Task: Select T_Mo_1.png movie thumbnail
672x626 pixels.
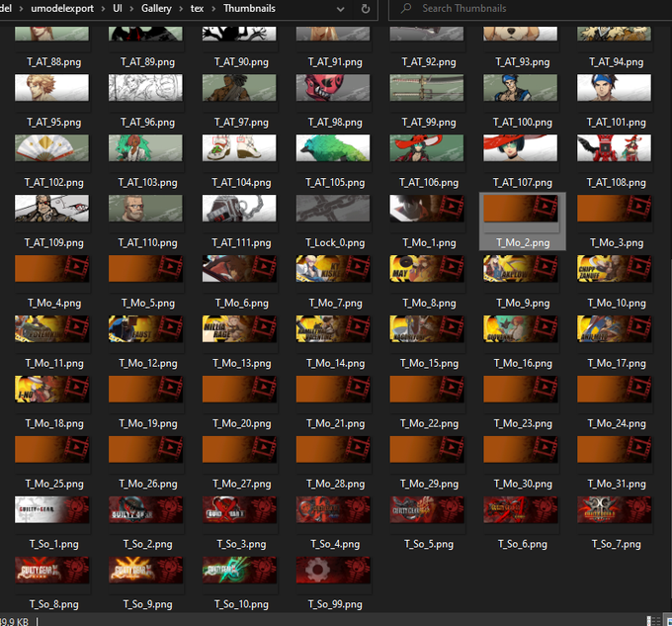Action: pos(427,209)
